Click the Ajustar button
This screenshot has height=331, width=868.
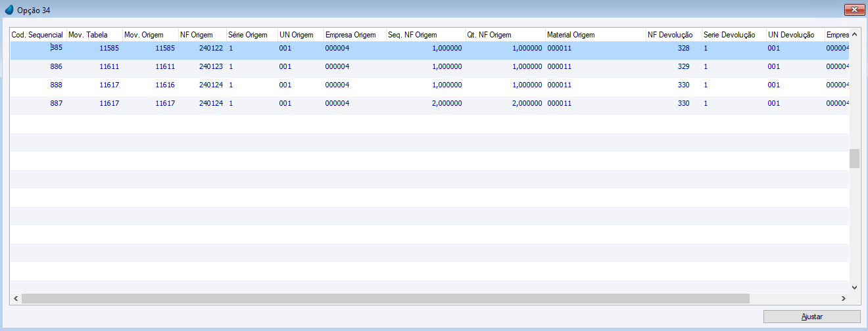pos(811,317)
